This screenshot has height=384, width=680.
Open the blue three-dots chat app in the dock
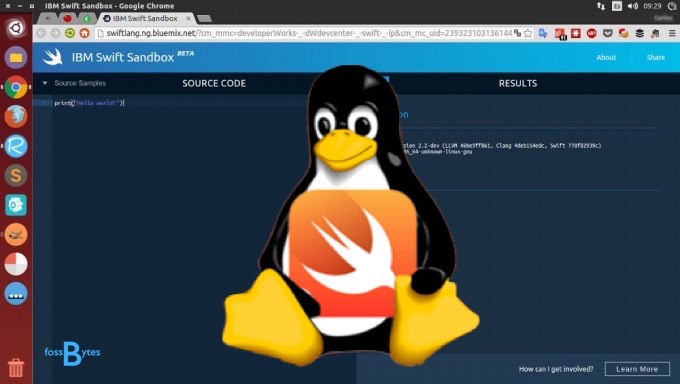(16, 294)
